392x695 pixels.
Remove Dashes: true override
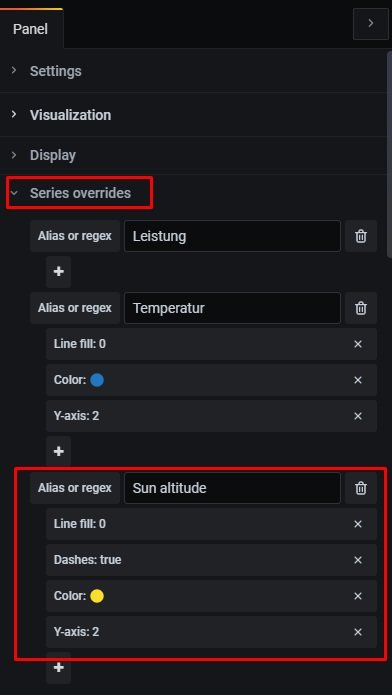point(358,560)
